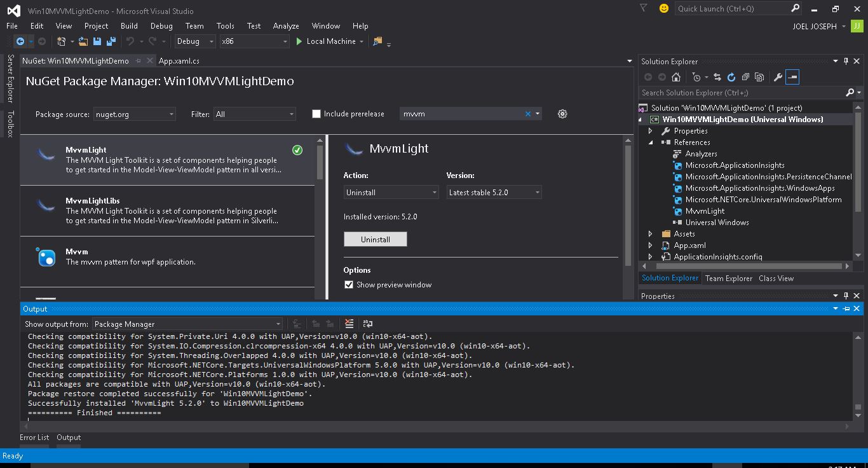Open the Filter All dropdown
Image resolution: width=868 pixels, height=468 pixels.
255,114
